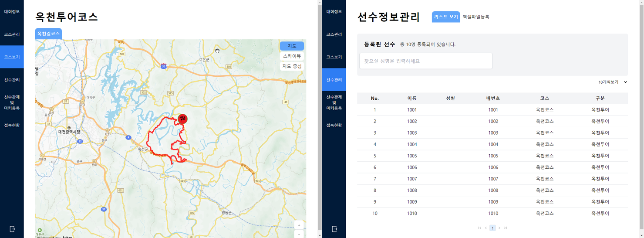Screen dimensions: 644x238
Task: Click the 배번호 column header
Action: point(493,99)
